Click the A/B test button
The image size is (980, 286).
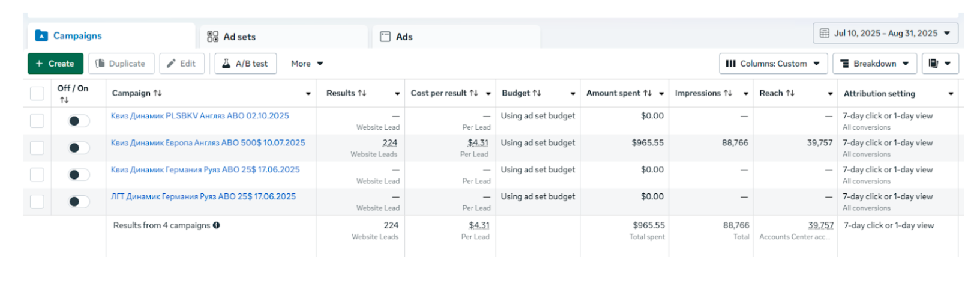pyautogui.click(x=245, y=64)
